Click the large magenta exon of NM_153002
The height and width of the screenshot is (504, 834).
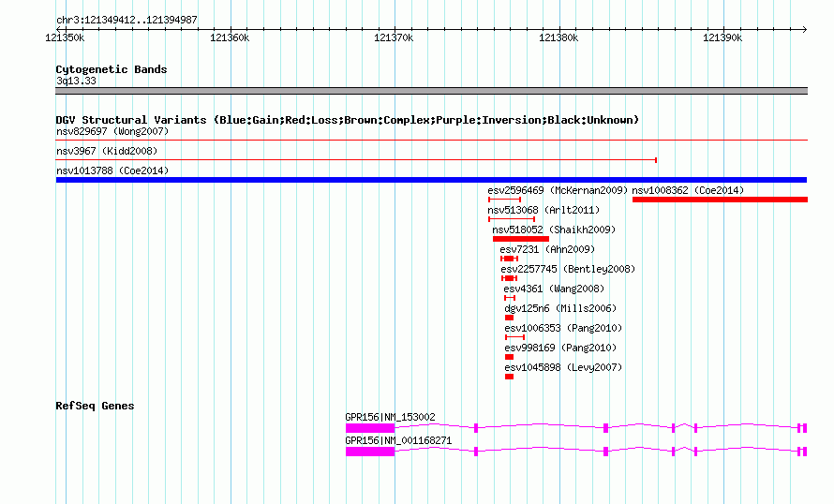[370, 428]
